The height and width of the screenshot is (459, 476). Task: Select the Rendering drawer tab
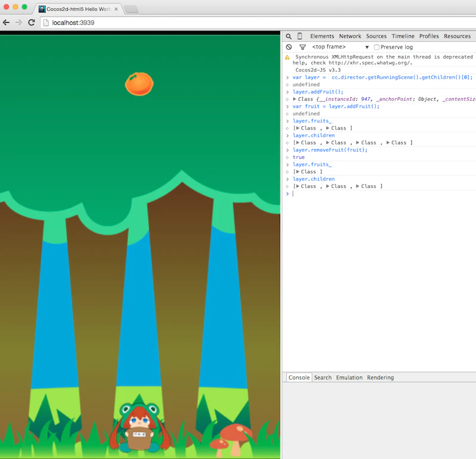coord(380,377)
